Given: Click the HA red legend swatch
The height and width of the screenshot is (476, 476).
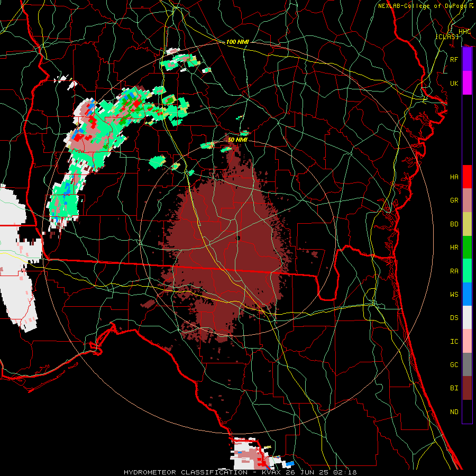Looking at the screenshot, I should point(467,177).
